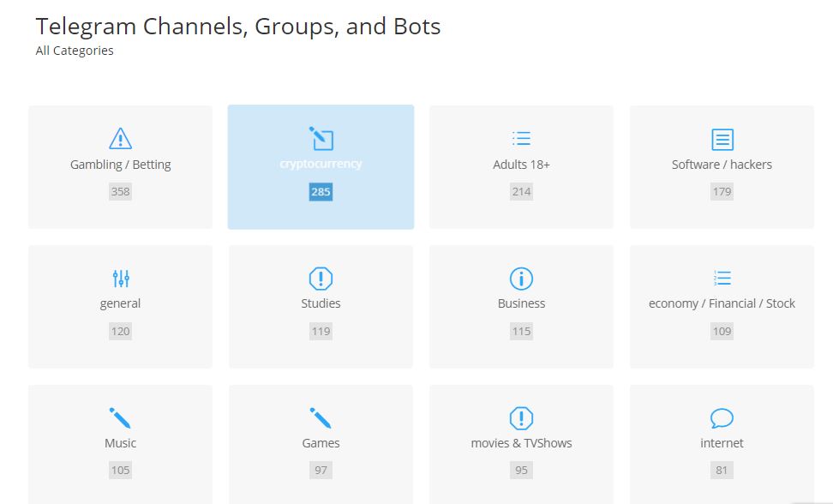This screenshot has height=504, width=833.
Task: Click the pencil icon above Music
Action: click(120, 418)
